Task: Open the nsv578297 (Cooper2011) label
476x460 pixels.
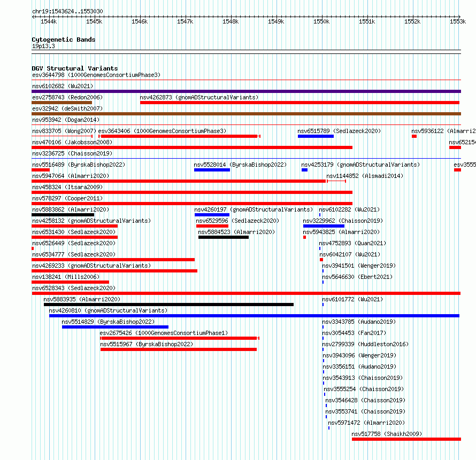Action: 67,198
